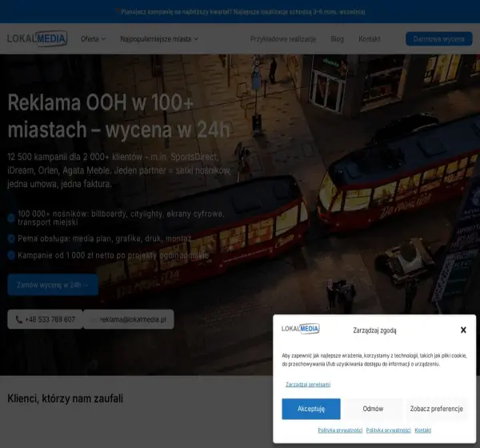Image resolution: width=480 pixels, height=448 pixels.
Task: Click the reklama@lokalmedia.pl email button
Action: 129,319
